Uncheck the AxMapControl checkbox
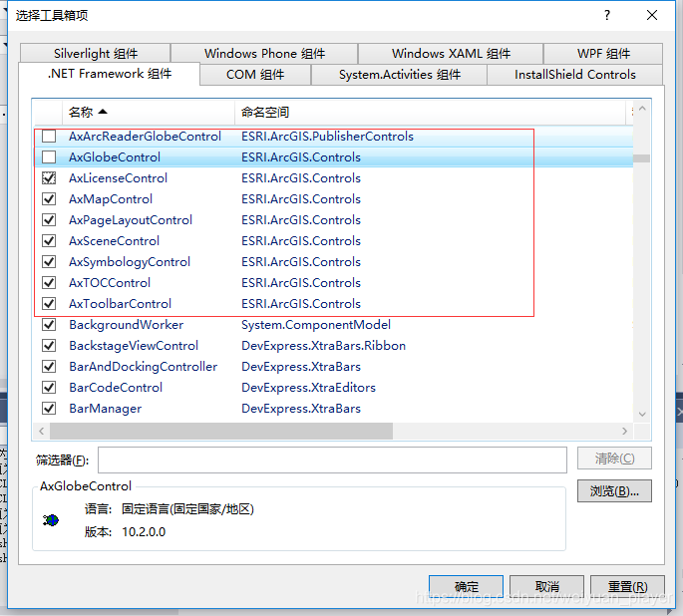683x616 pixels. click(49, 199)
